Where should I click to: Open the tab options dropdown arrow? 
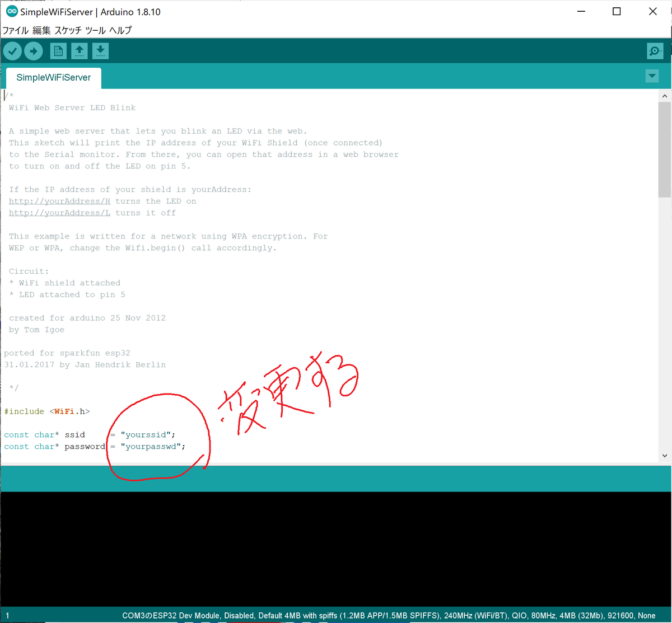click(x=651, y=76)
